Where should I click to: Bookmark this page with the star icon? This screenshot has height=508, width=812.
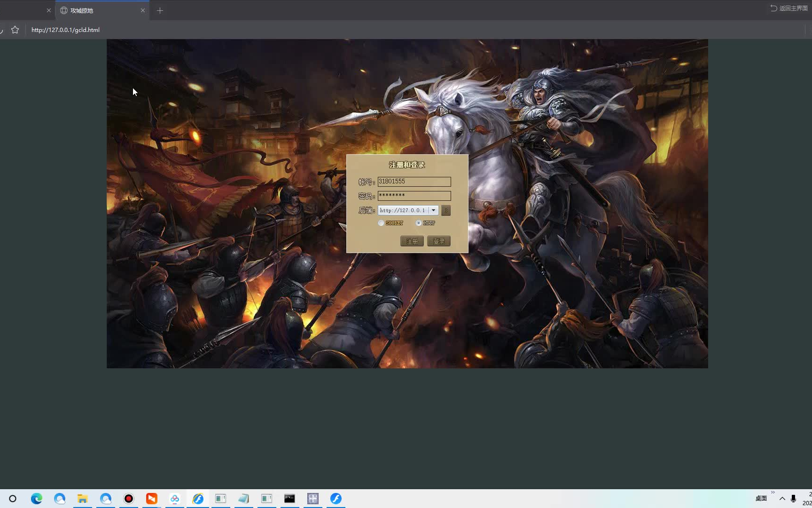15,30
